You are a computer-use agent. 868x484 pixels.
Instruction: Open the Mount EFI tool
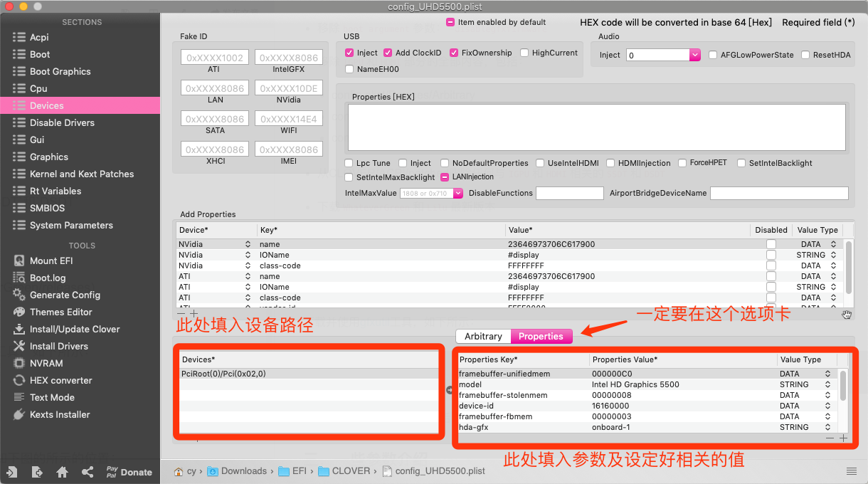(x=51, y=261)
